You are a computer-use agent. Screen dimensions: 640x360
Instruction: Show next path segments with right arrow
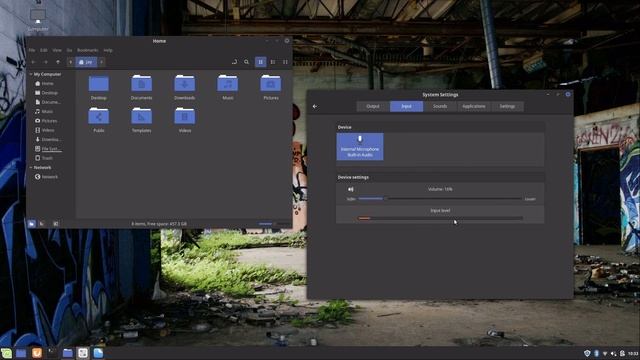(101, 62)
